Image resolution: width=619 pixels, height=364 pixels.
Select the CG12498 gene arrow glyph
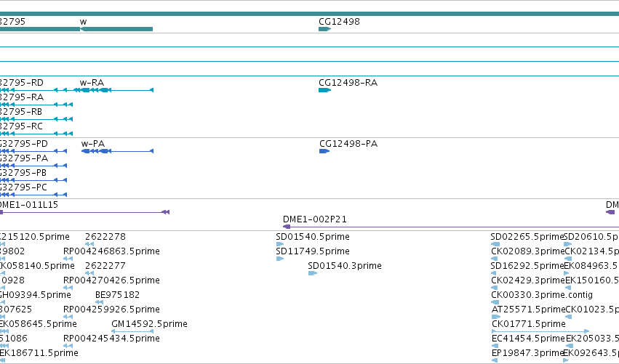[324, 29]
